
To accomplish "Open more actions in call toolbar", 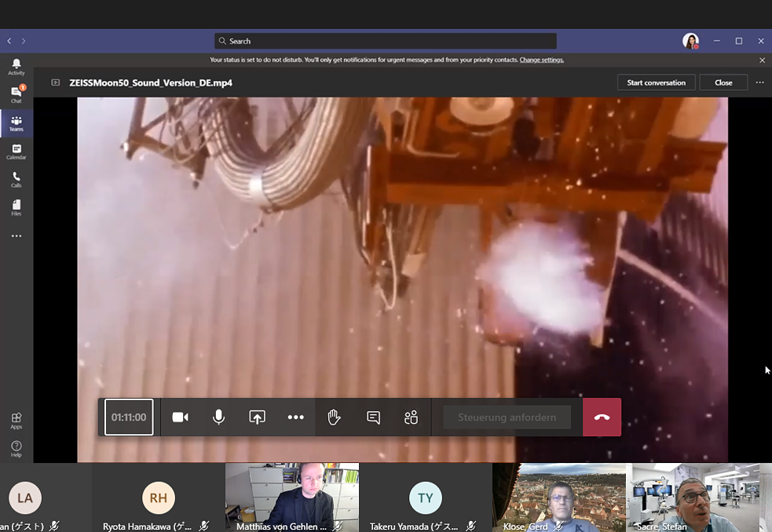I will point(295,417).
